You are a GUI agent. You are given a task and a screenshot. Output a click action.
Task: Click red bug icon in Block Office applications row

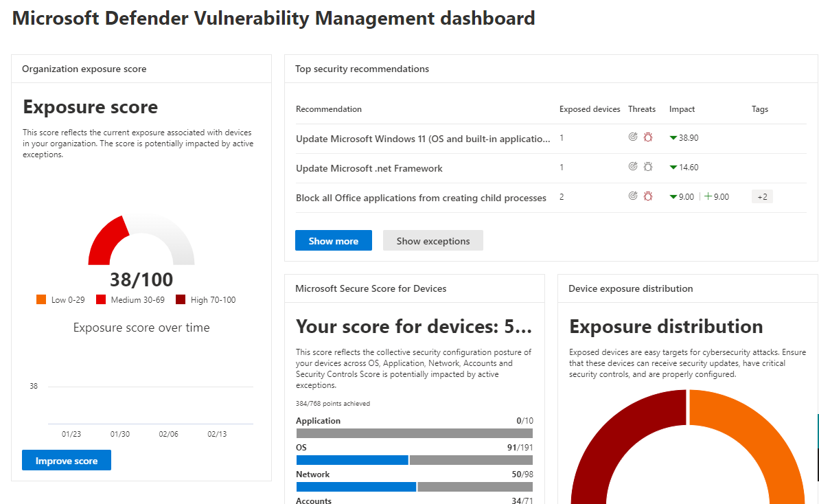pos(647,196)
